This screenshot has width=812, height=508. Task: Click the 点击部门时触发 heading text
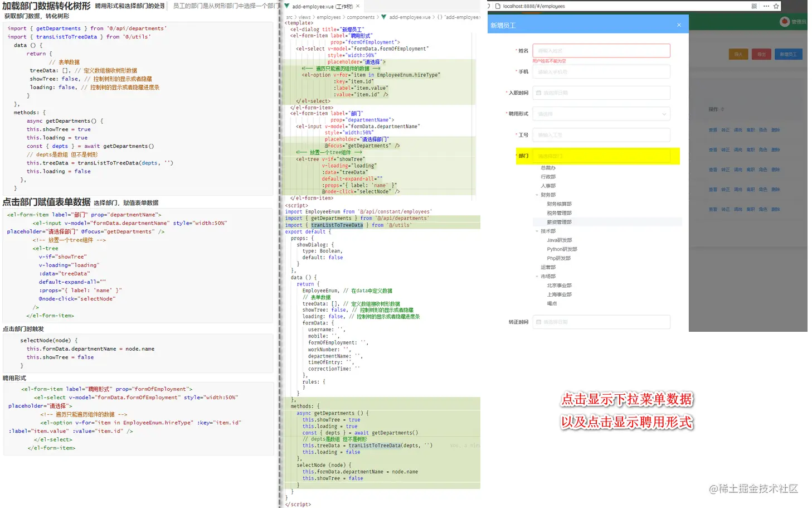(23, 329)
